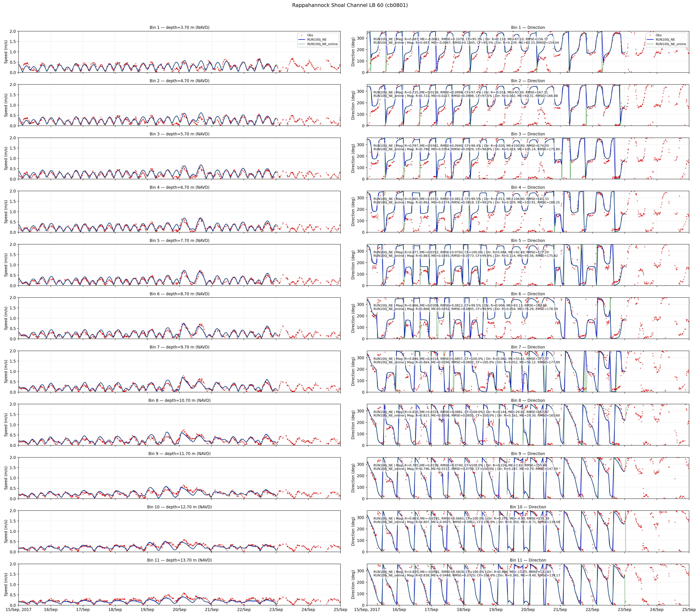This screenshot has width=700, height=616.
Task: Select "18/Sep" tick under Bin 11 speed plot
Action: coord(115,610)
